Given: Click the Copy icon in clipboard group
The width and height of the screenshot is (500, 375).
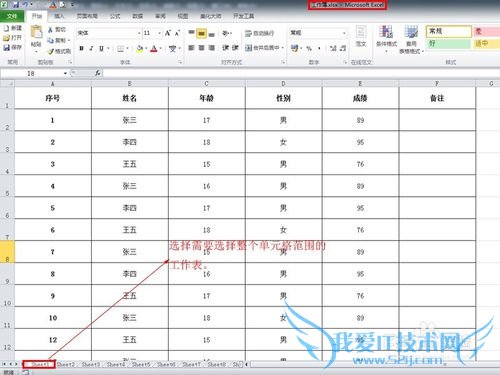Looking at the screenshot, I should pyautogui.click(x=50, y=40).
